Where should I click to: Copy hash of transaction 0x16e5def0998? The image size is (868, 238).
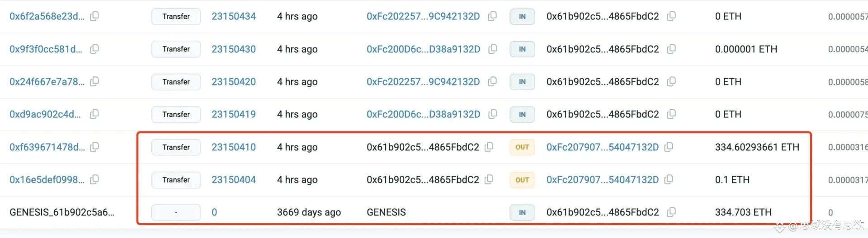(x=94, y=180)
